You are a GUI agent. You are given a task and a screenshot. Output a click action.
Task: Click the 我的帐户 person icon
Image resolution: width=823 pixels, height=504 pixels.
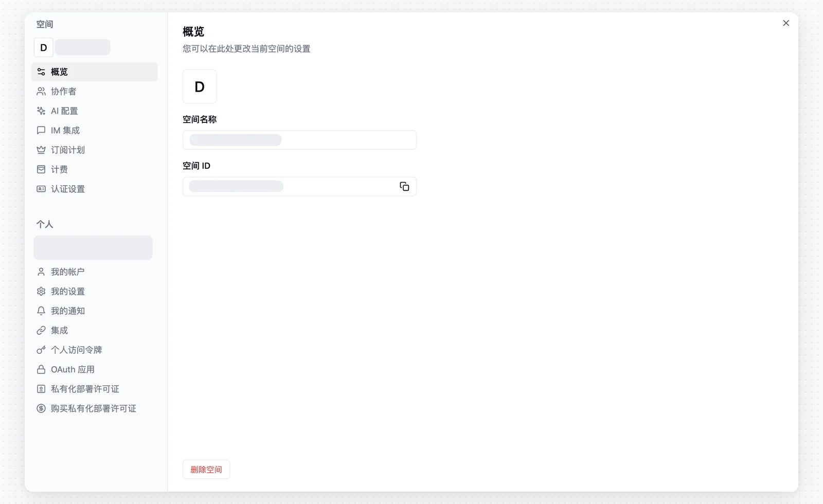pos(41,272)
